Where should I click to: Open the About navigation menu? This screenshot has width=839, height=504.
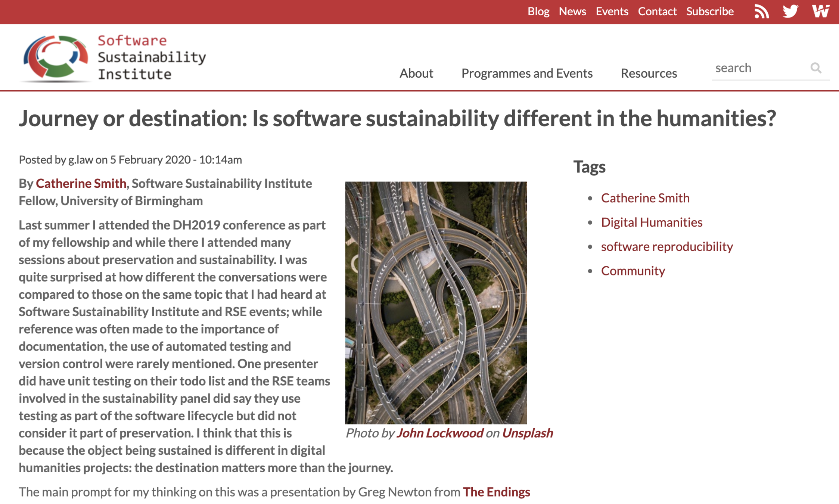coord(416,73)
